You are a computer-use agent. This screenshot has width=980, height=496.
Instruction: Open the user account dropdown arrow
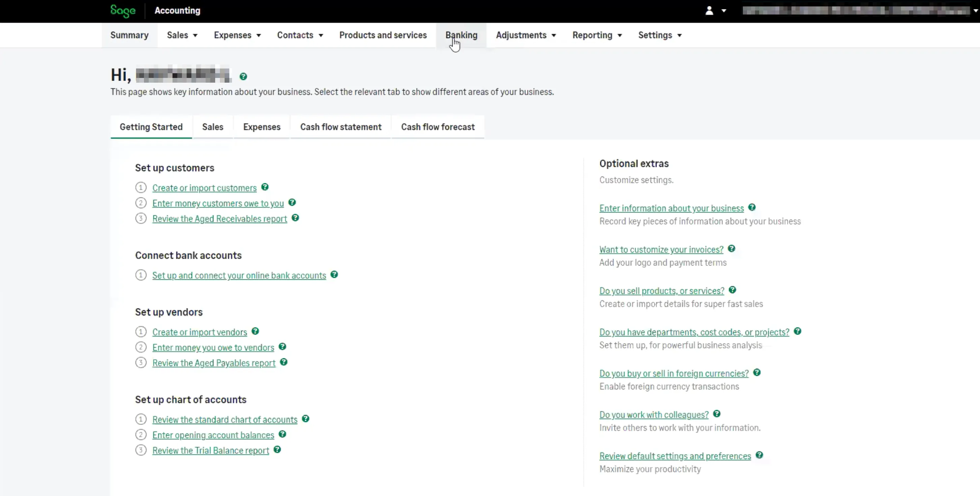[724, 11]
